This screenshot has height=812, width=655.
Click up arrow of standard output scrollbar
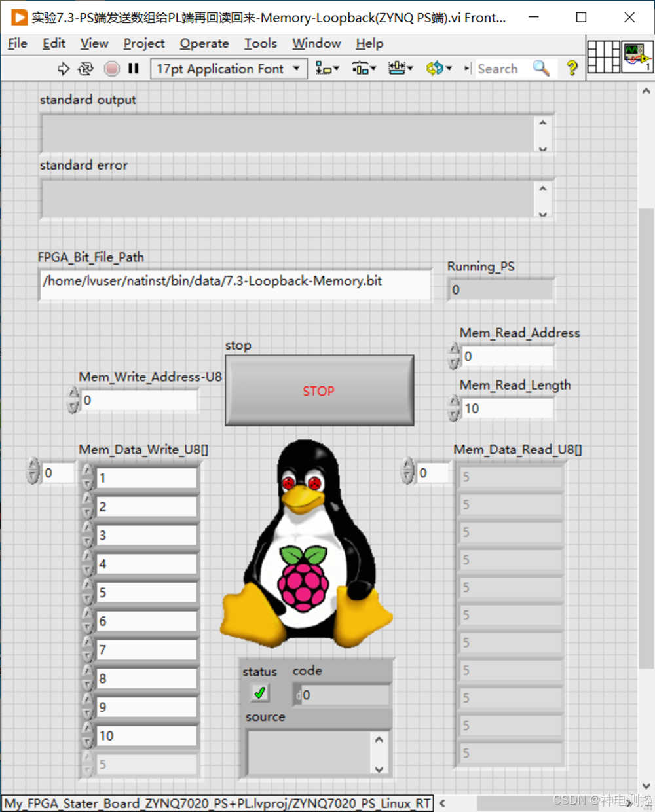[x=542, y=123]
